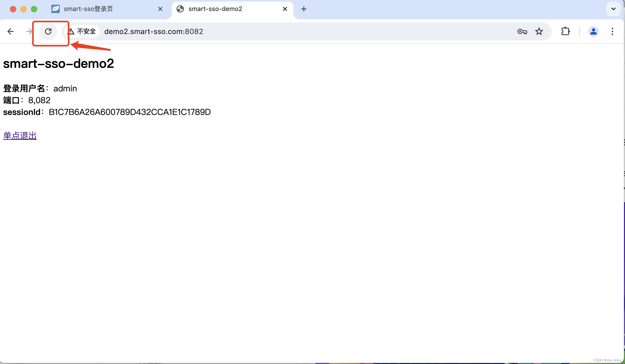Click the address bar URL
This screenshot has height=364, width=625.
pyautogui.click(x=153, y=32)
